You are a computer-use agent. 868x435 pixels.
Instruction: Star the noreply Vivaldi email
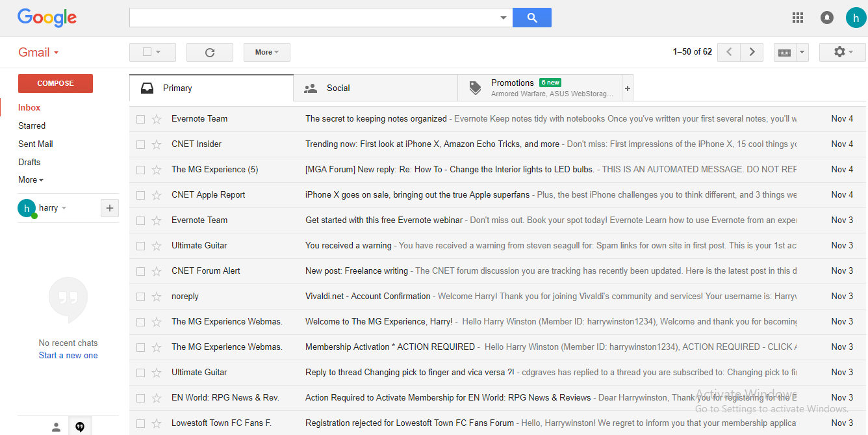[156, 297]
